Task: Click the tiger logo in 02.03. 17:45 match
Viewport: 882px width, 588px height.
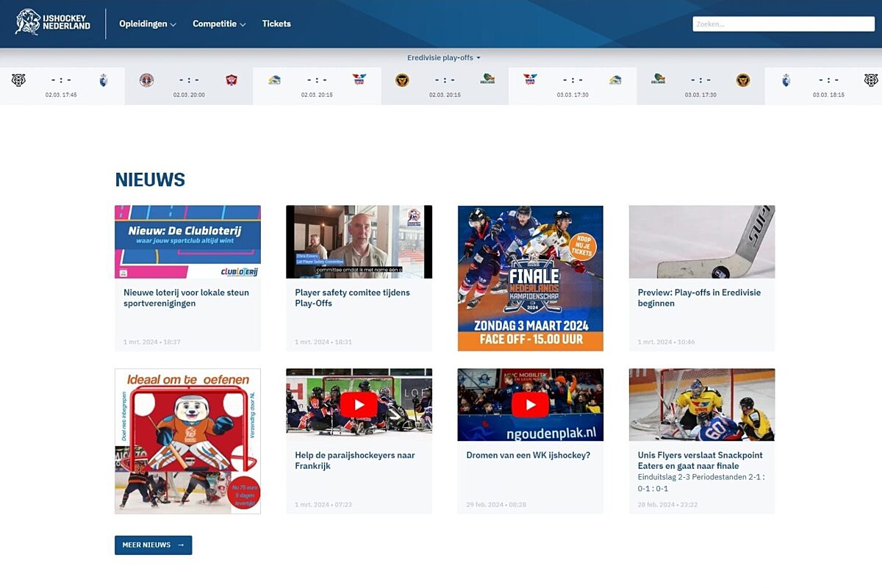Action: click(x=18, y=80)
